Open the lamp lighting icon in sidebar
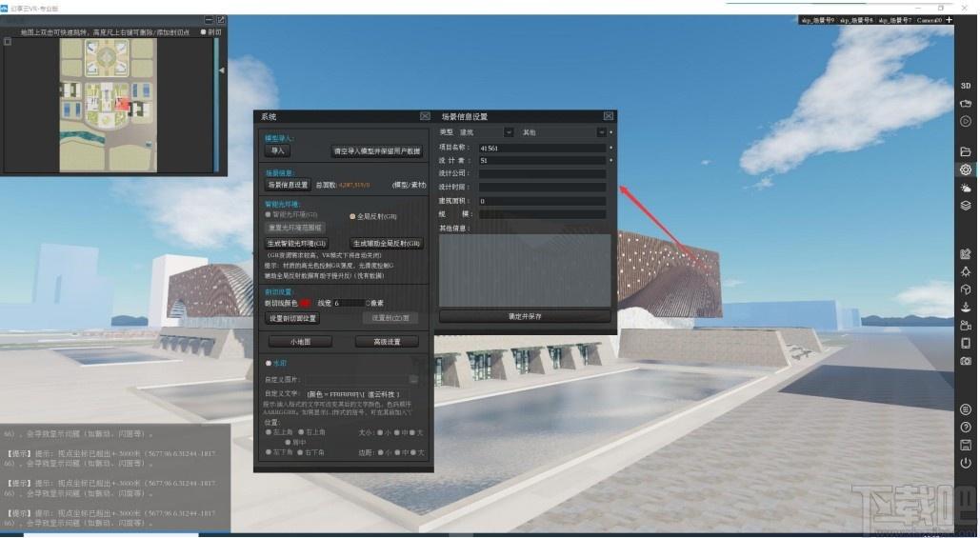980x538 pixels. (x=966, y=271)
